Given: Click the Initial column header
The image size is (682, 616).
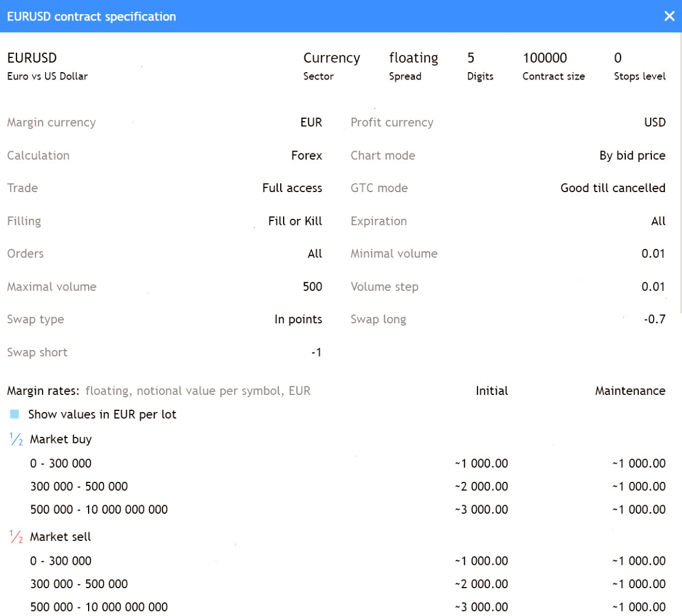Looking at the screenshot, I should click(492, 391).
